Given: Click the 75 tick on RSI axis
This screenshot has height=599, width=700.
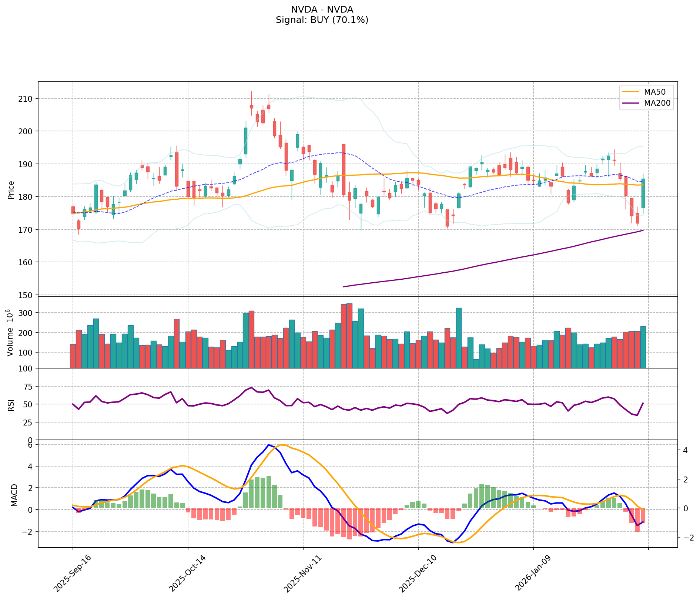Looking at the screenshot, I should pos(28,387).
